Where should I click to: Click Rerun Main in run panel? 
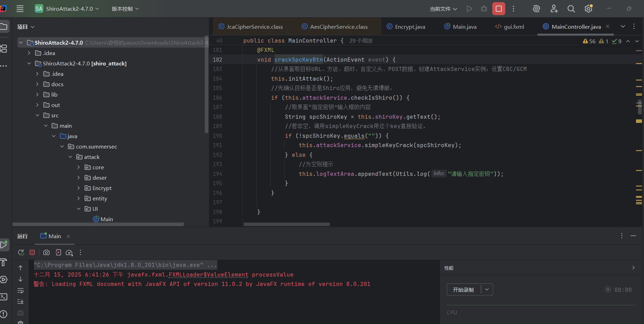pos(21,253)
